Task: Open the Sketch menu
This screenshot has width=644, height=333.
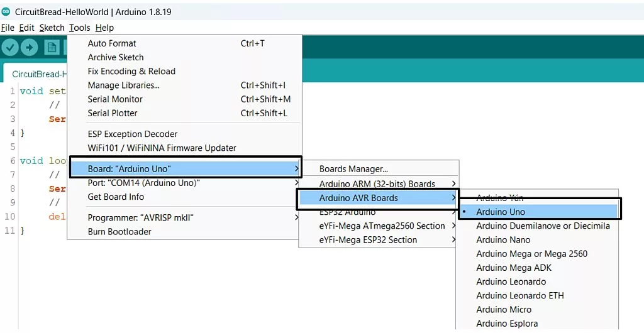Action: click(x=52, y=28)
